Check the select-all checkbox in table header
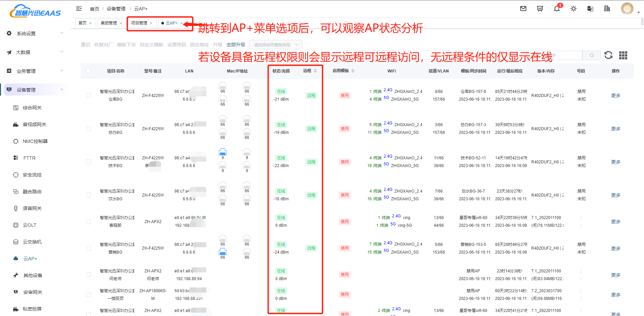 (x=89, y=71)
